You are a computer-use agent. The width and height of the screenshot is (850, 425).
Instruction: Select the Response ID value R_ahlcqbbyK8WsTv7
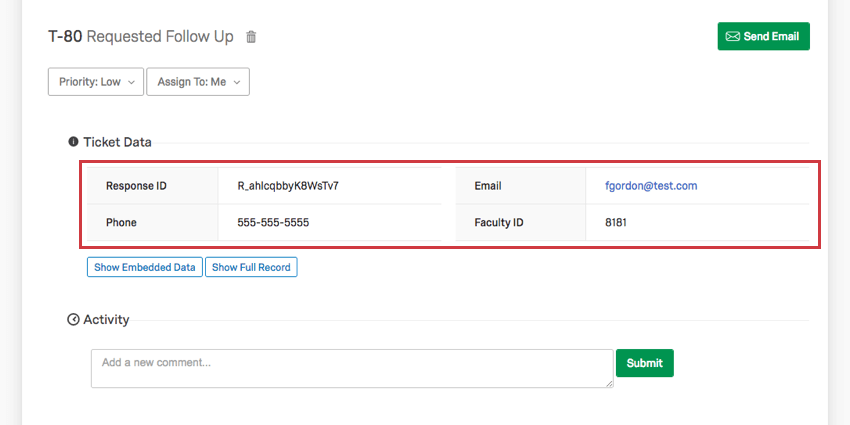click(288, 186)
